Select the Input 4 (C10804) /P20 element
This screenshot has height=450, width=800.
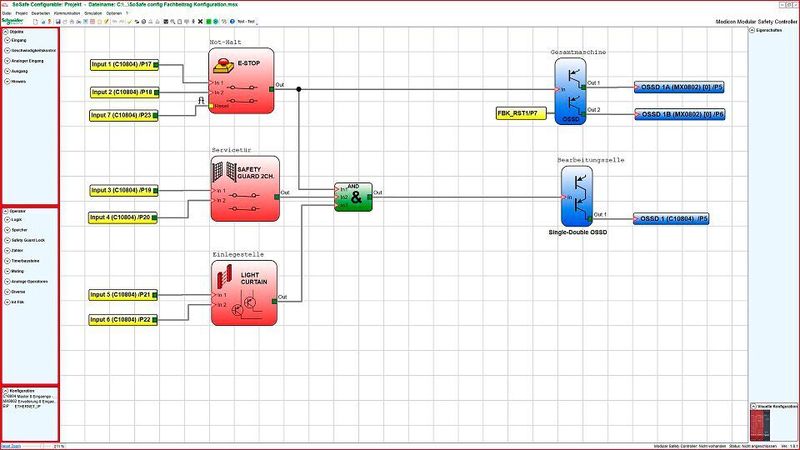[x=123, y=217]
